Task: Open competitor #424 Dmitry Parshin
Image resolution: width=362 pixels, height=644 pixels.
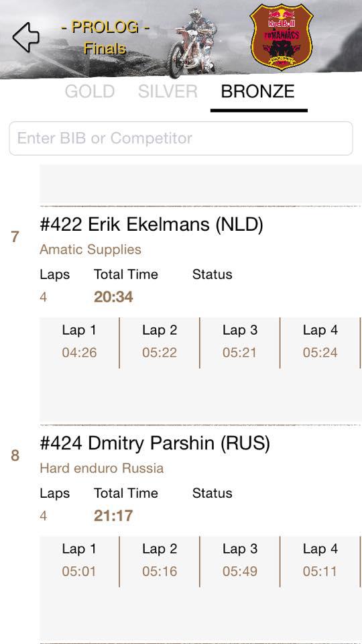Action: (x=155, y=443)
